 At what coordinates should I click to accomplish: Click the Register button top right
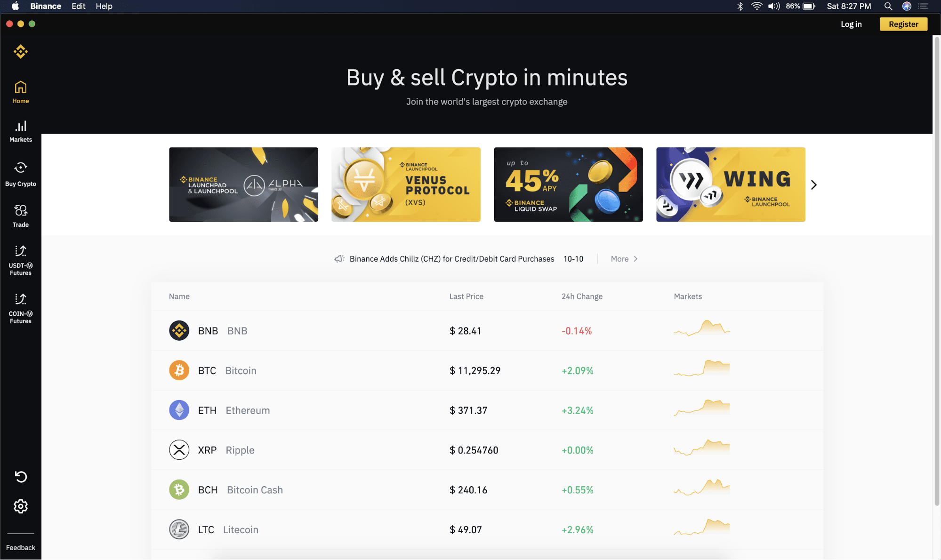click(x=904, y=24)
